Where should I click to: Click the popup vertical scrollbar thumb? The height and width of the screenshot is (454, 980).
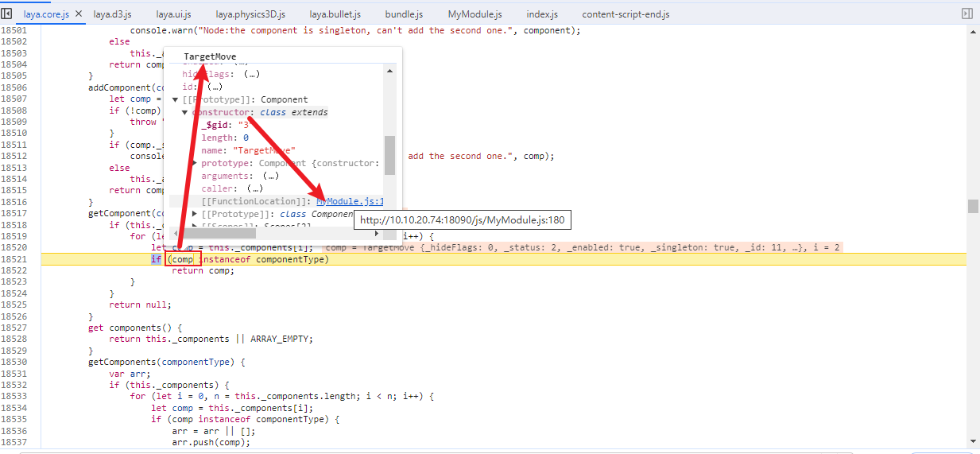(x=389, y=159)
